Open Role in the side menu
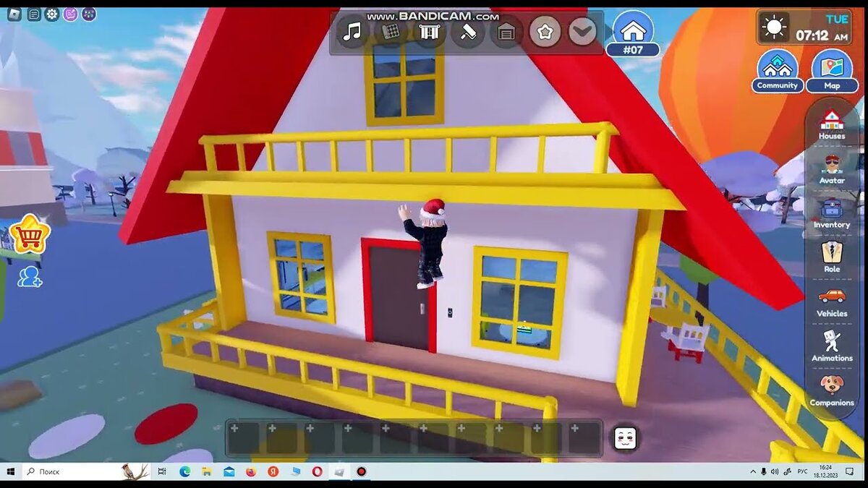 point(832,258)
